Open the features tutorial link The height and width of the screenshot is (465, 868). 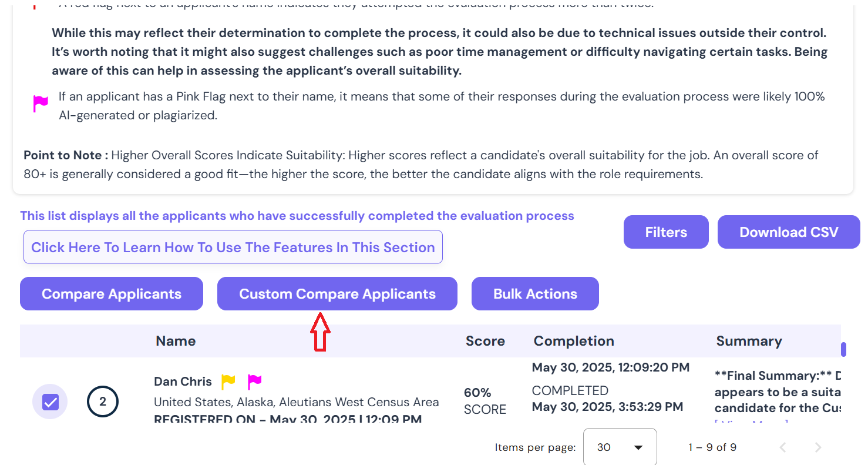tap(233, 247)
